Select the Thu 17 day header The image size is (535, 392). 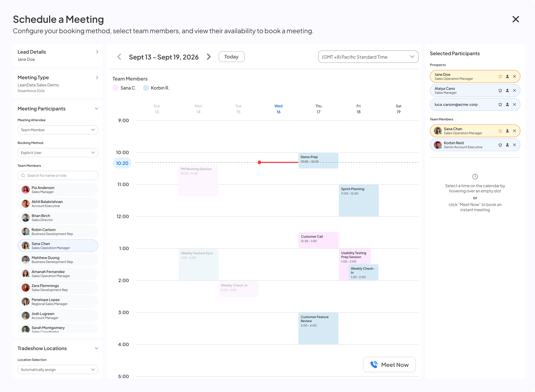318,109
